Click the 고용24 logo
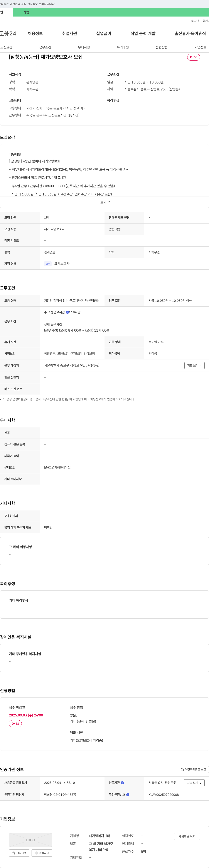The width and height of the screenshot is (209, 868). [x=8, y=33]
